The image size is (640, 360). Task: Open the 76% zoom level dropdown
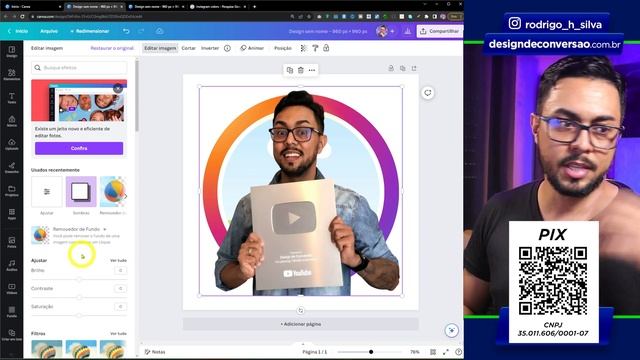pos(415,352)
